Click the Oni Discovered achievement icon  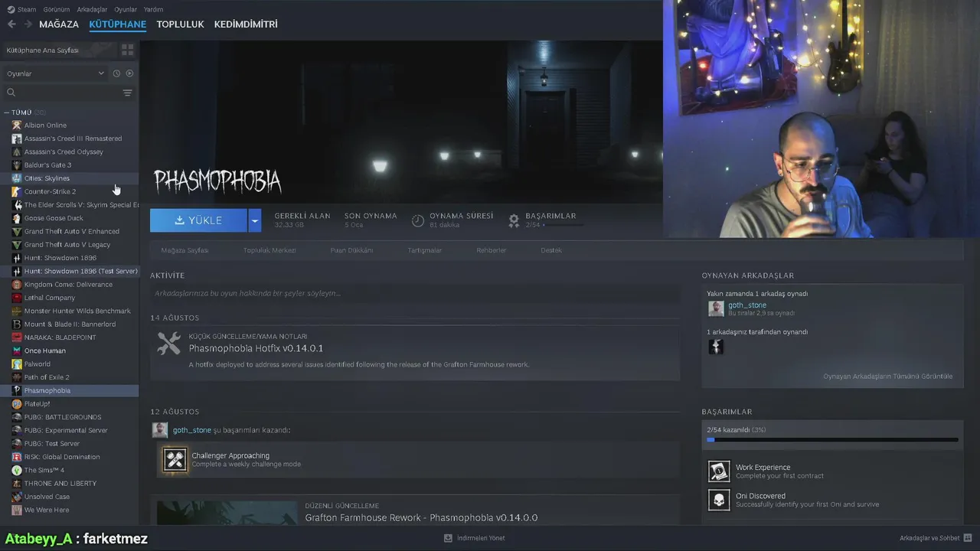719,500
